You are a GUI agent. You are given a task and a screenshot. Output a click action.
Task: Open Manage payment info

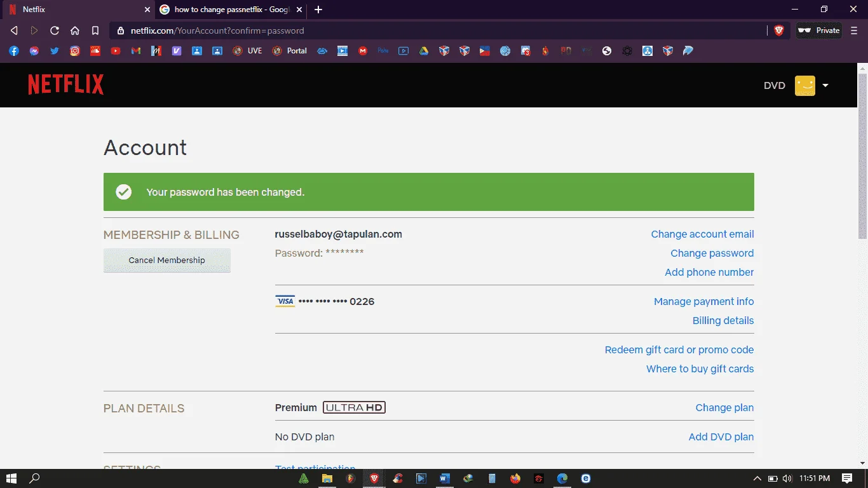[x=704, y=302]
